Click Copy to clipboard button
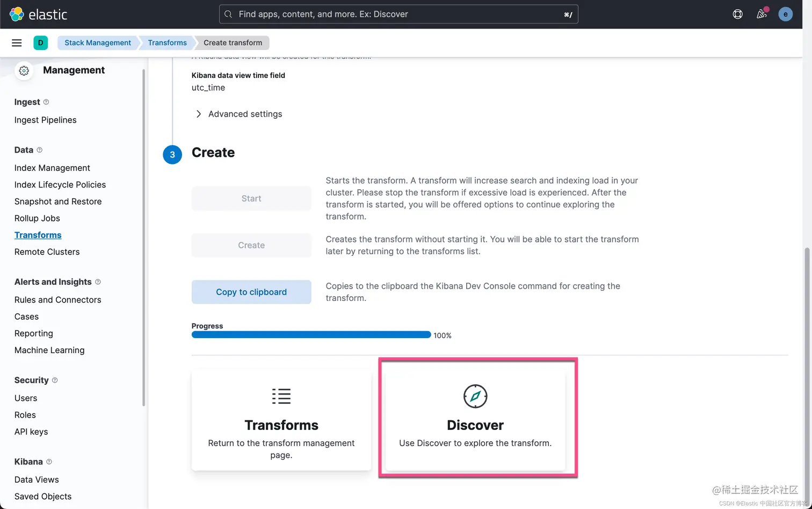 (x=251, y=292)
